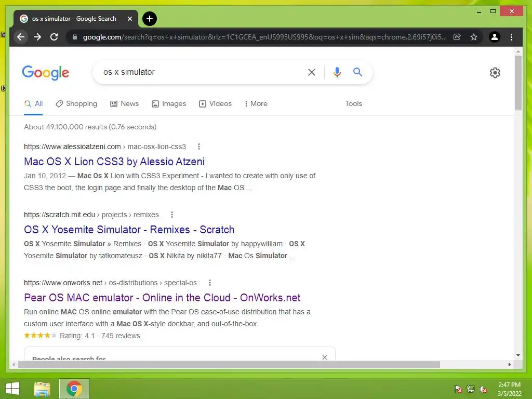Open File Explorer from the taskbar
This screenshot has height=399, width=532.
tap(42, 389)
